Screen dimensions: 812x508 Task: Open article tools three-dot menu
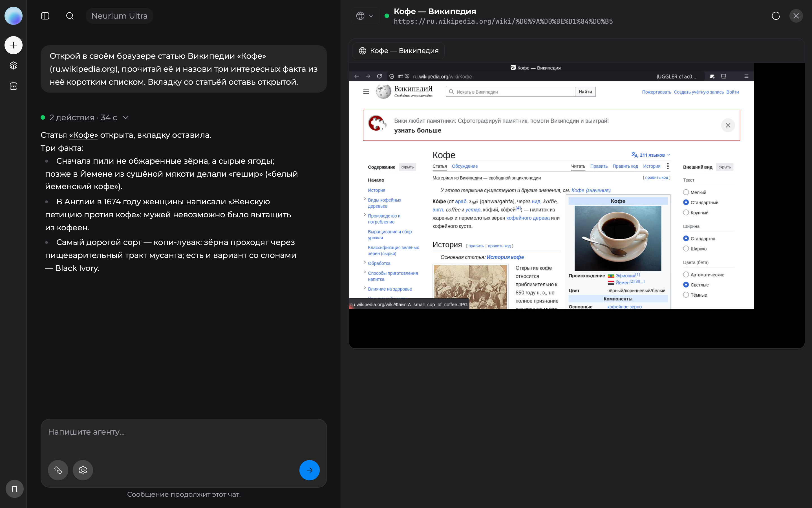pos(668,166)
